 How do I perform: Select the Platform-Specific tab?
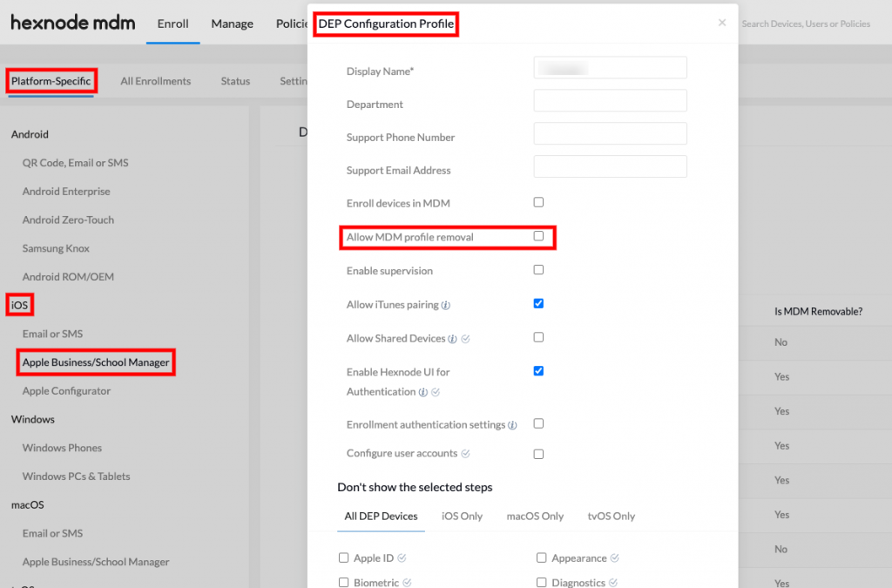(x=51, y=81)
